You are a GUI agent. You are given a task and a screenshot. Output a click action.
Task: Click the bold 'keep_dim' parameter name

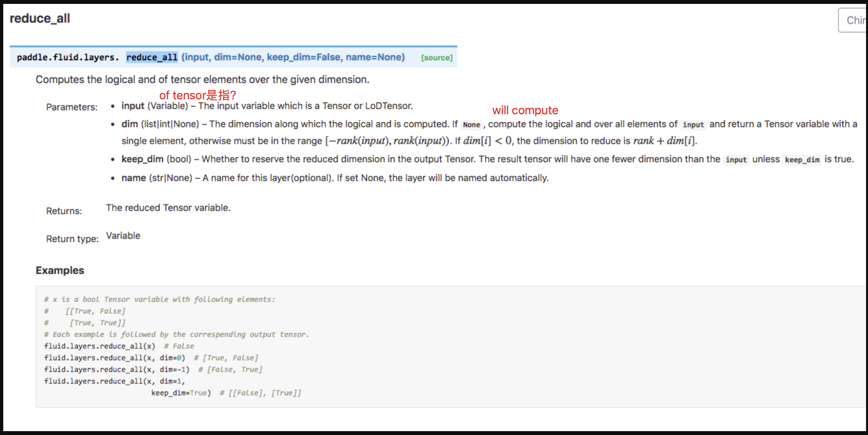pos(142,159)
